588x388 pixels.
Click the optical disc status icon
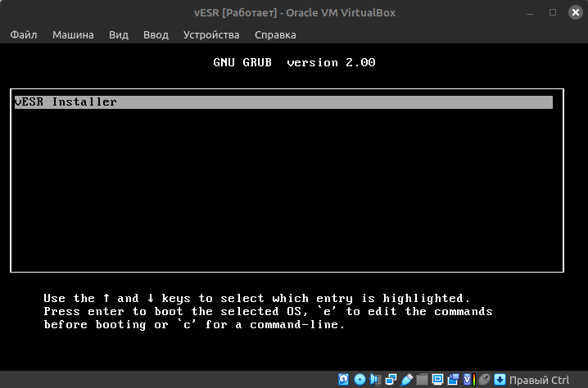click(360, 379)
